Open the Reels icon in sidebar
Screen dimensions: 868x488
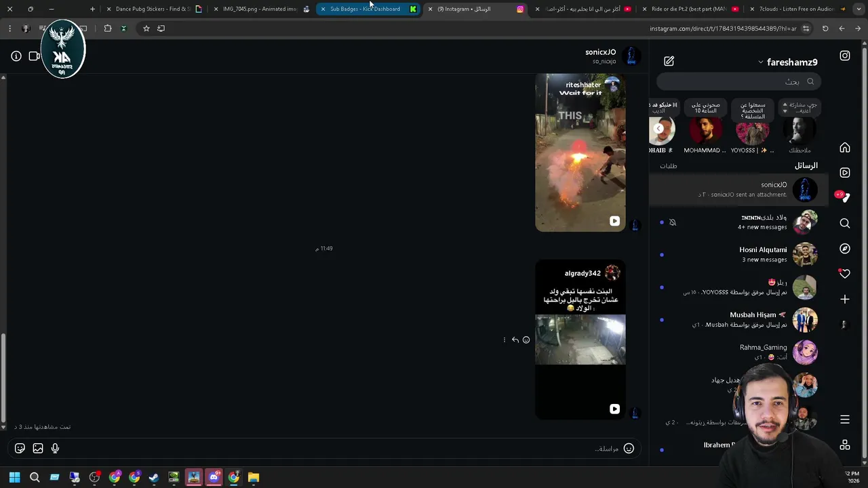coord(845,173)
